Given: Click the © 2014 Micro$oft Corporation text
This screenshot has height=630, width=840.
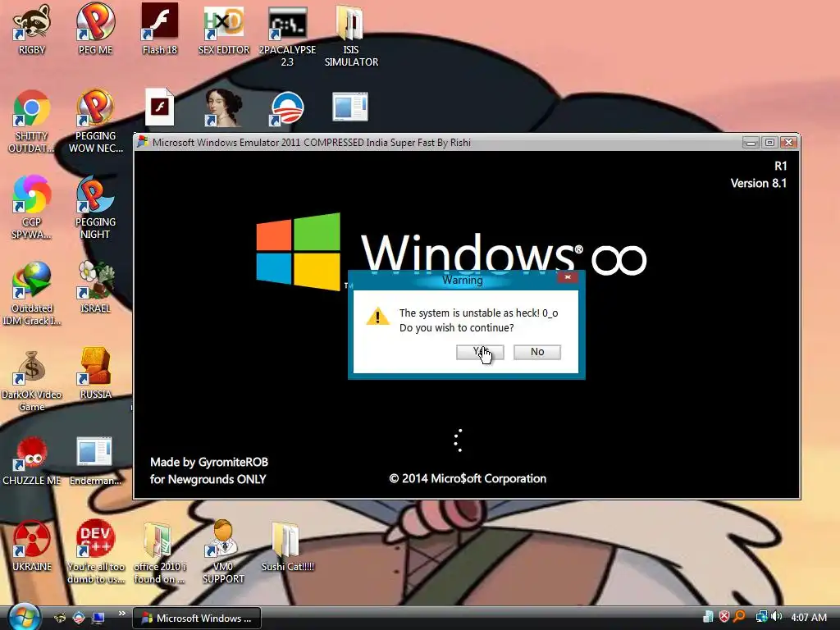Looking at the screenshot, I should click(x=468, y=478).
